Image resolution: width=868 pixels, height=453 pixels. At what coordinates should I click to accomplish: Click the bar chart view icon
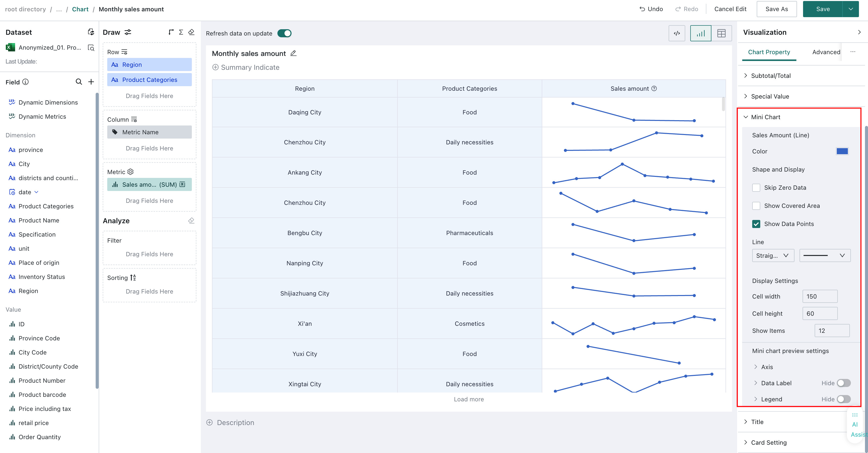pos(701,34)
